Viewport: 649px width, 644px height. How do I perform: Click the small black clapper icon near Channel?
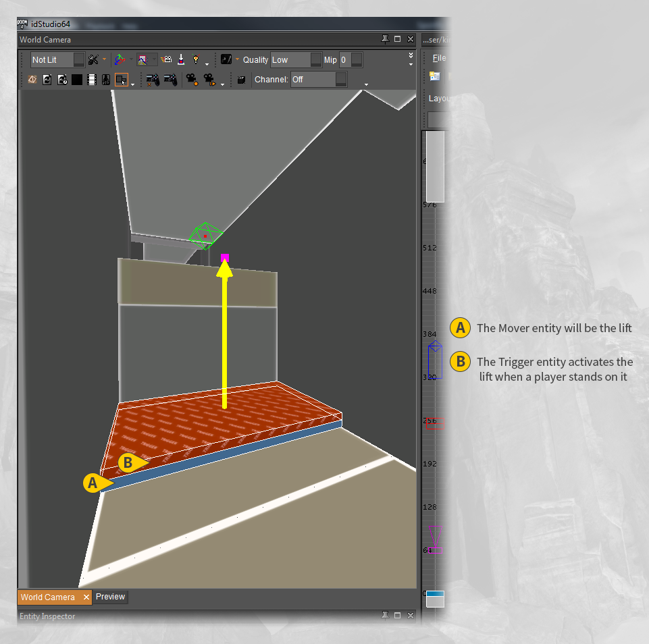click(241, 80)
